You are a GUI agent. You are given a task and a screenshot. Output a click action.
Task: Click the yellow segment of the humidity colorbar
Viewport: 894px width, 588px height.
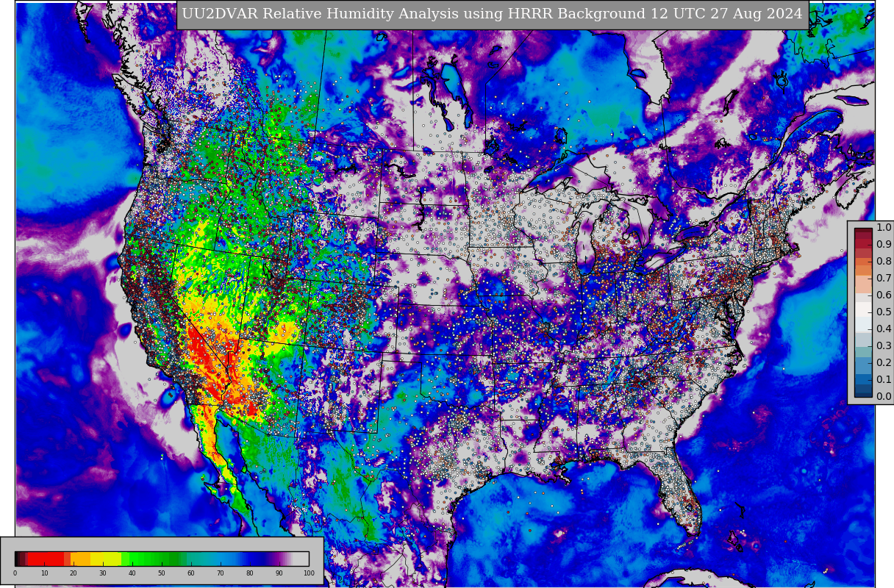106,559
